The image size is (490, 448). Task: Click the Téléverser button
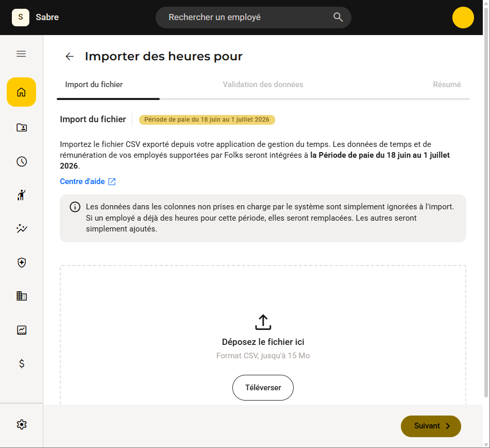263,388
